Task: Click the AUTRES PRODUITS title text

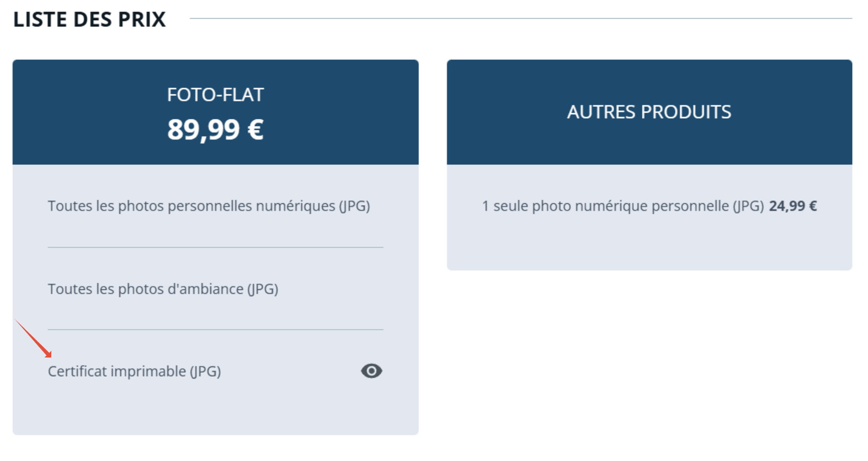Action: click(x=649, y=112)
